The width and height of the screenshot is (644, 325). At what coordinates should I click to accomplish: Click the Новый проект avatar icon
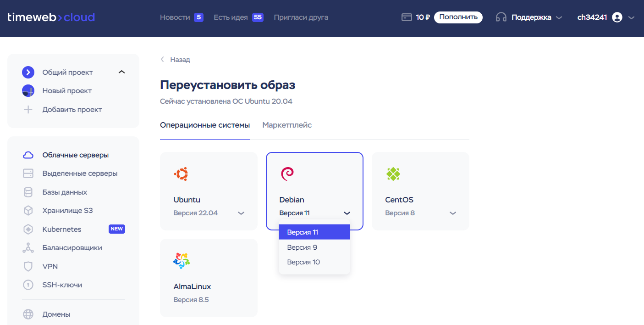coord(28,91)
